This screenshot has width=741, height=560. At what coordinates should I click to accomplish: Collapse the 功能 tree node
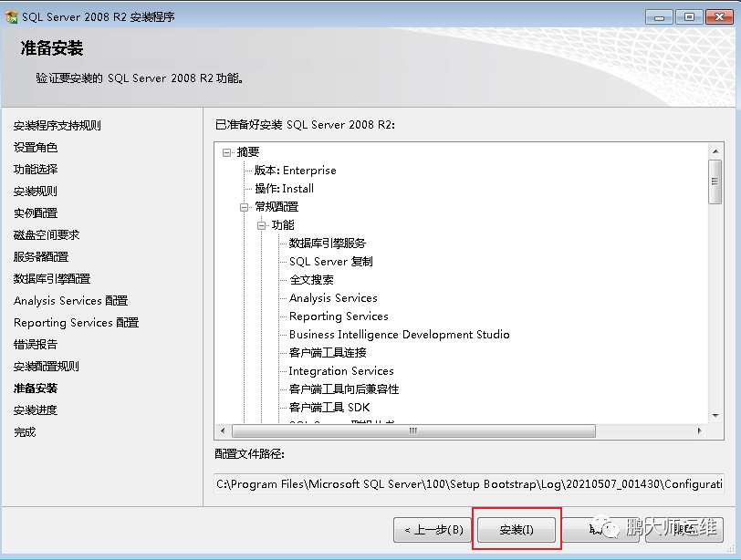261,225
